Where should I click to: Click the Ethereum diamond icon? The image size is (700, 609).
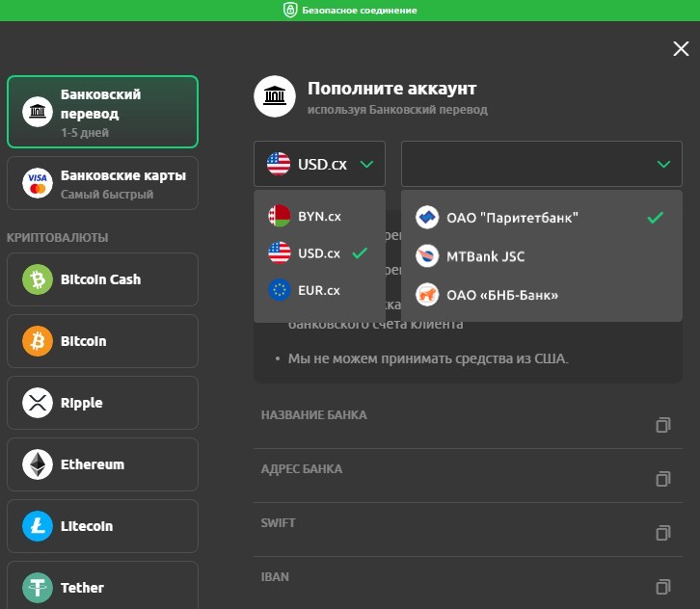(38, 464)
